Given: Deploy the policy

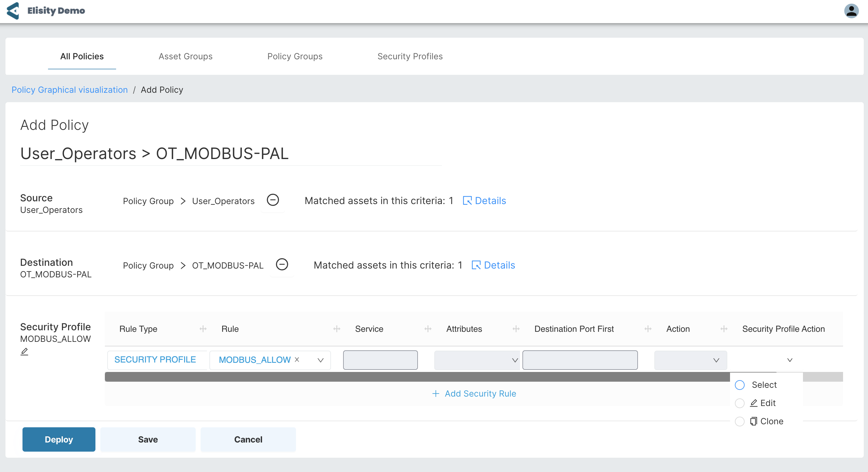Looking at the screenshot, I should [x=59, y=439].
